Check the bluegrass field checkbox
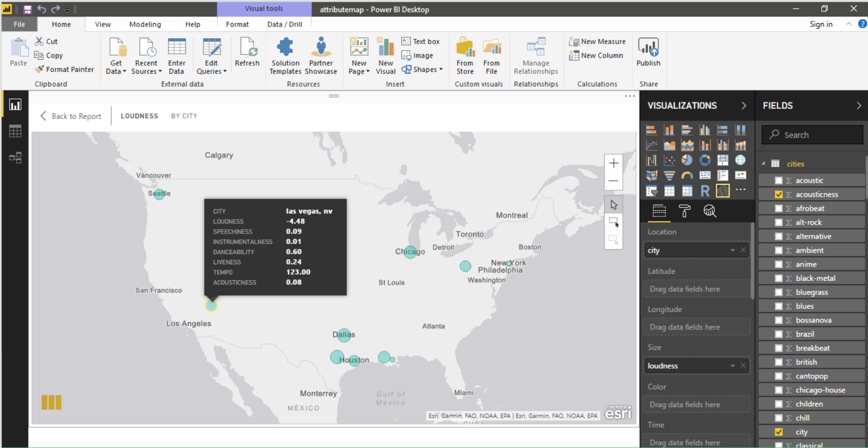This screenshot has width=868, height=448. (x=779, y=292)
